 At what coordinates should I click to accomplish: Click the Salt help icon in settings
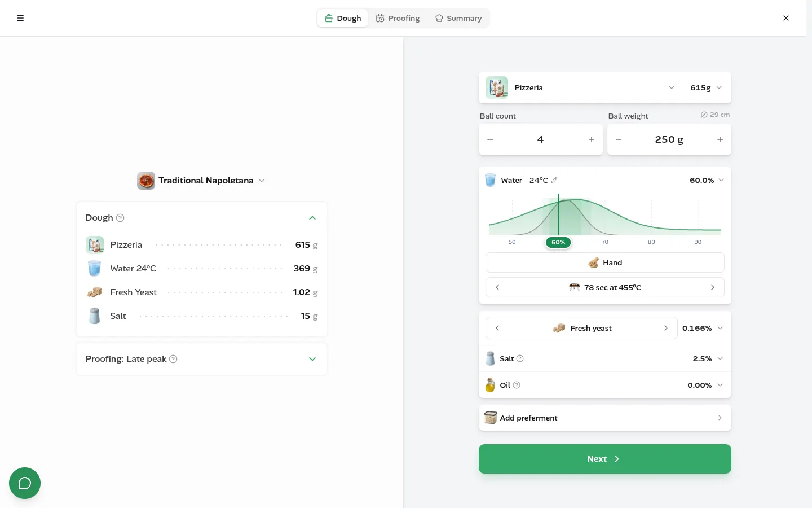point(520,358)
